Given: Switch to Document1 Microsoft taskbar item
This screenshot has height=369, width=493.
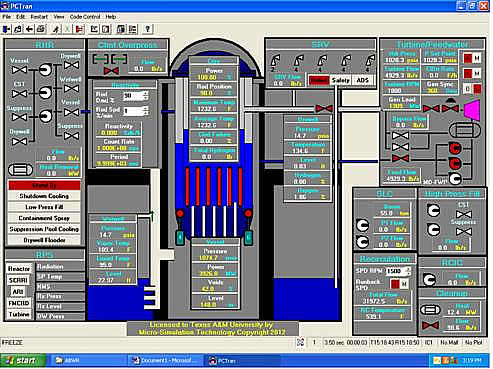Looking at the screenshot, I should pos(165,360).
